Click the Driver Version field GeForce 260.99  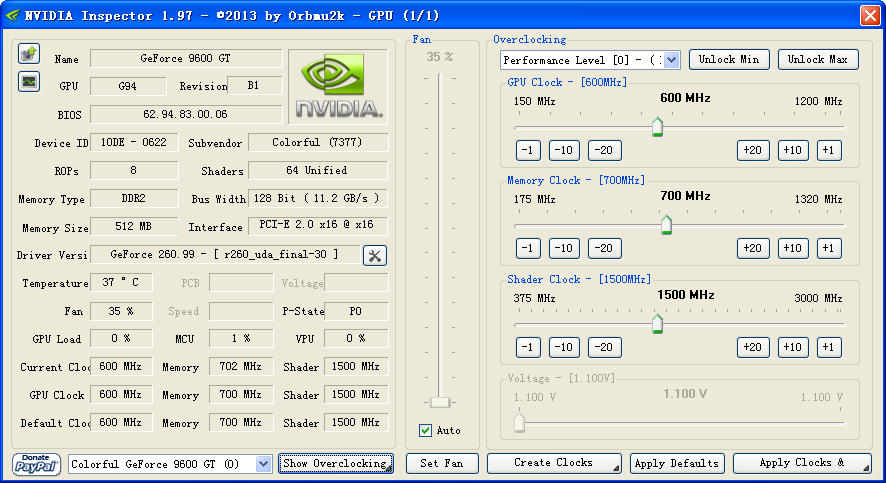click(225, 255)
